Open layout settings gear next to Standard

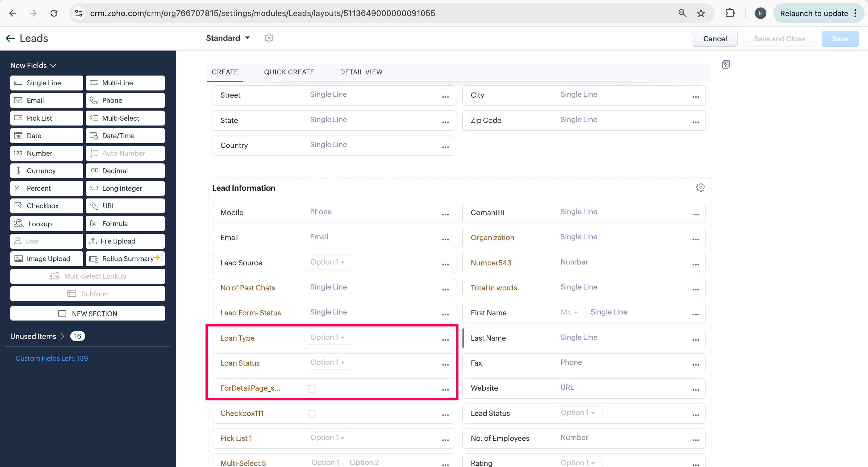(269, 38)
